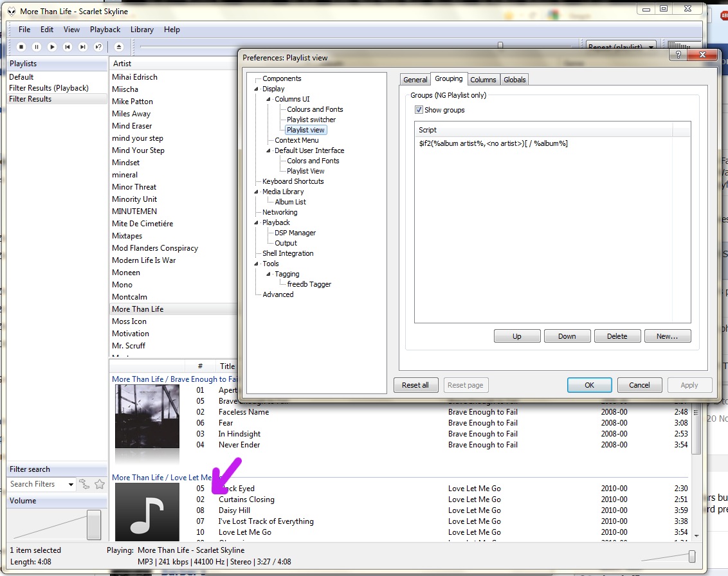Click the More Than Life album cover thumbnail
The height and width of the screenshot is (576, 728).
pyautogui.click(x=147, y=417)
